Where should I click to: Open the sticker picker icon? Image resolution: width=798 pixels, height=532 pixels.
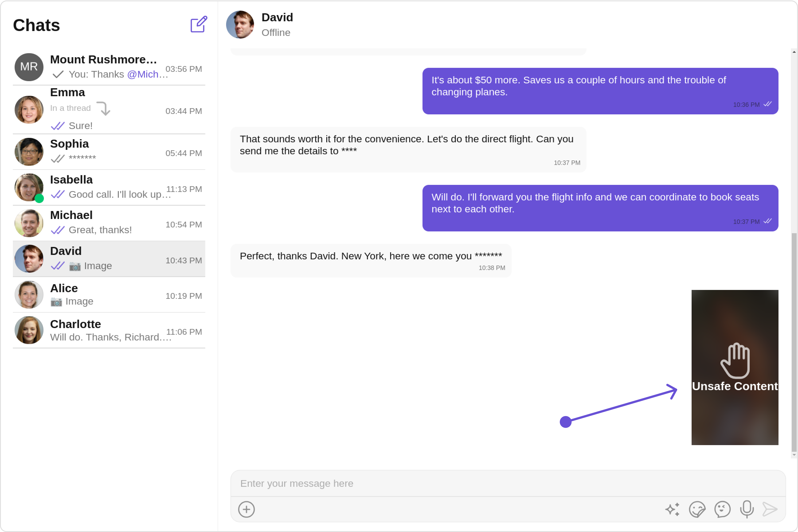[x=697, y=509]
